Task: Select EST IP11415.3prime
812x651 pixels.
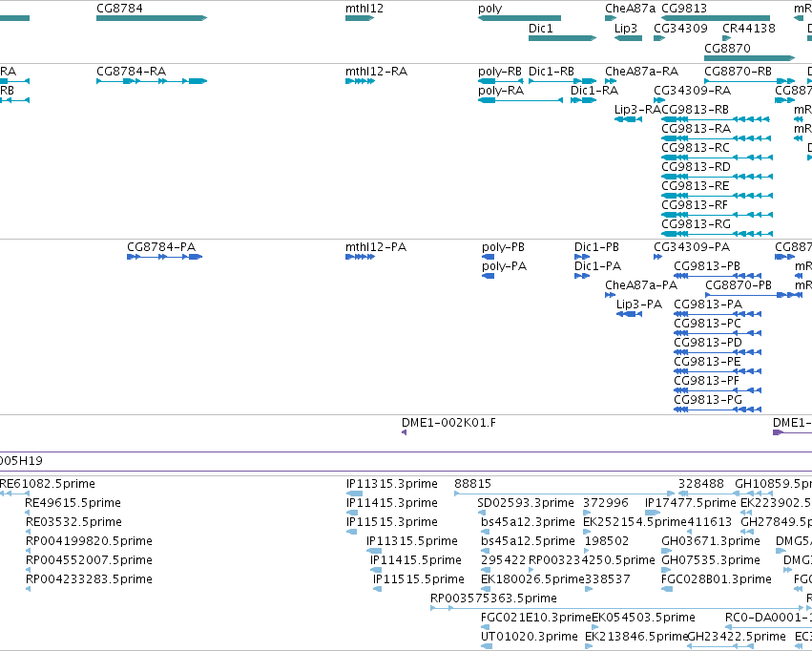Action: [x=352, y=513]
